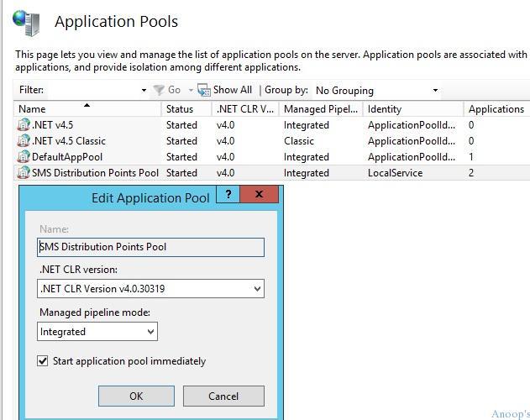The image size is (530, 420).
Task: Open the Go button dropdown arrow
Action: click(191, 90)
